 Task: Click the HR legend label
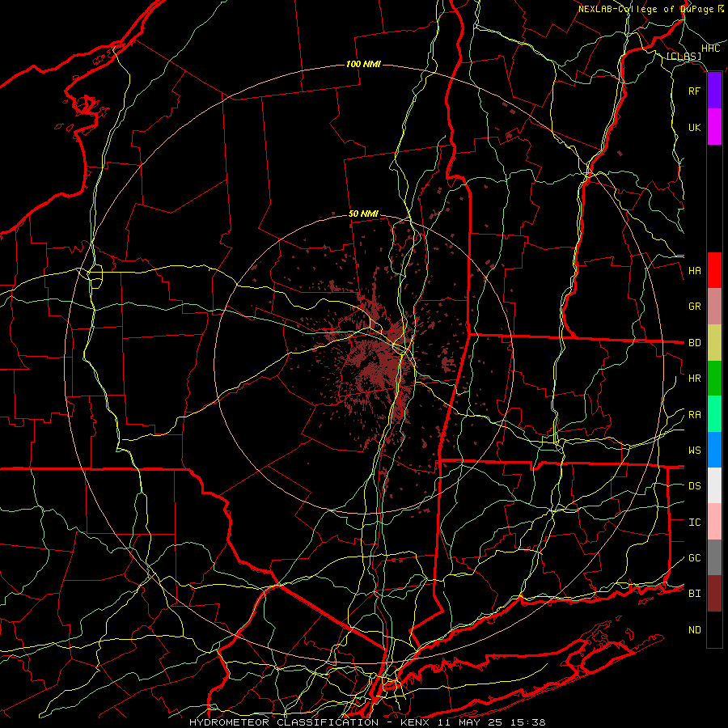click(x=694, y=379)
